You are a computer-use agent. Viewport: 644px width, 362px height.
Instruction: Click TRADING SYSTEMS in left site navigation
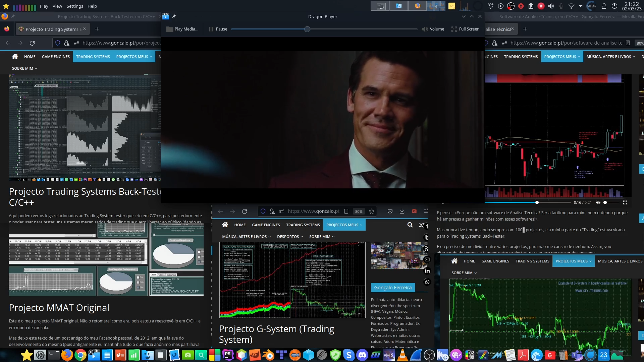coord(93,57)
